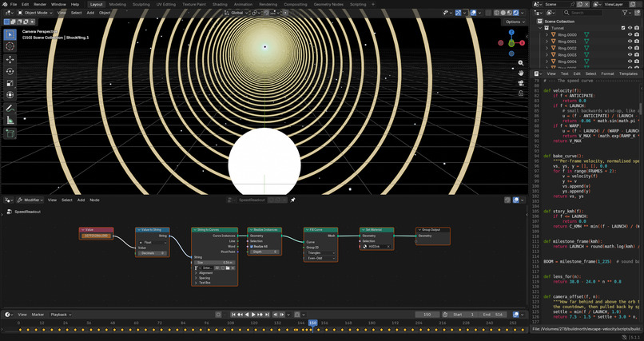The width and height of the screenshot is (644, 341).
Task: Select the Measure tool
Action: pyautogui.click(x=10, y=121)
